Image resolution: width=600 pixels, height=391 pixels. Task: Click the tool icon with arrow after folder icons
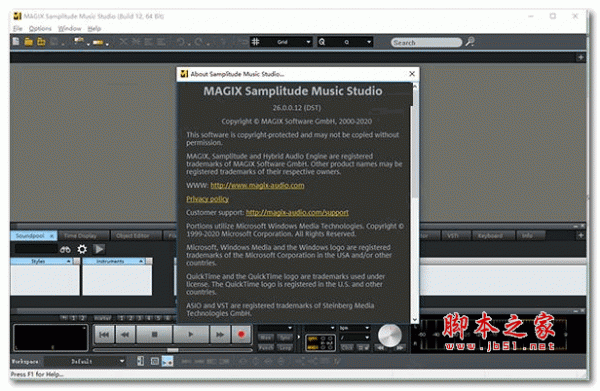(79, 41)
